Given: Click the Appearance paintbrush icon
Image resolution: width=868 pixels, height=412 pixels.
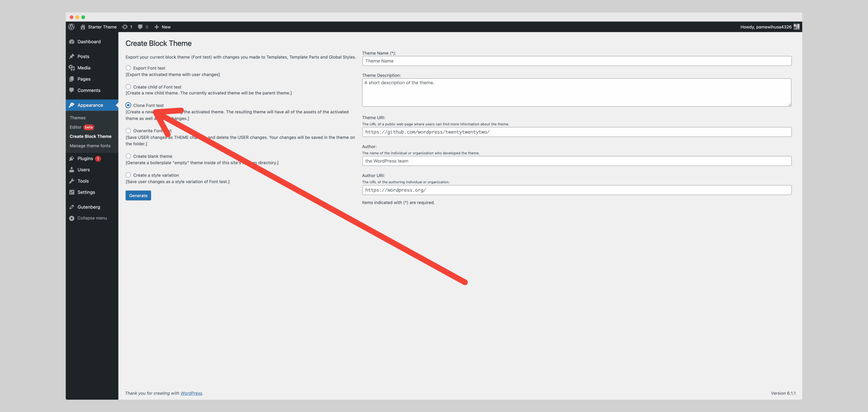Looking at the screenshot, I should pos(72,105).
